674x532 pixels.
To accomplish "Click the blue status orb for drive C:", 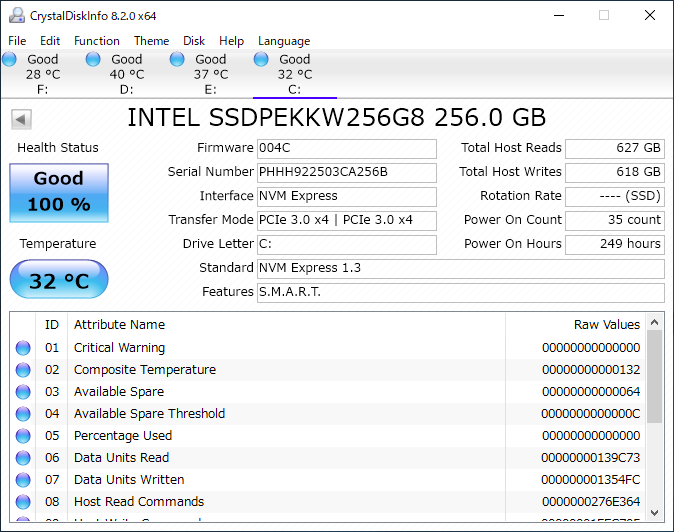I will (x=261, y=59).
